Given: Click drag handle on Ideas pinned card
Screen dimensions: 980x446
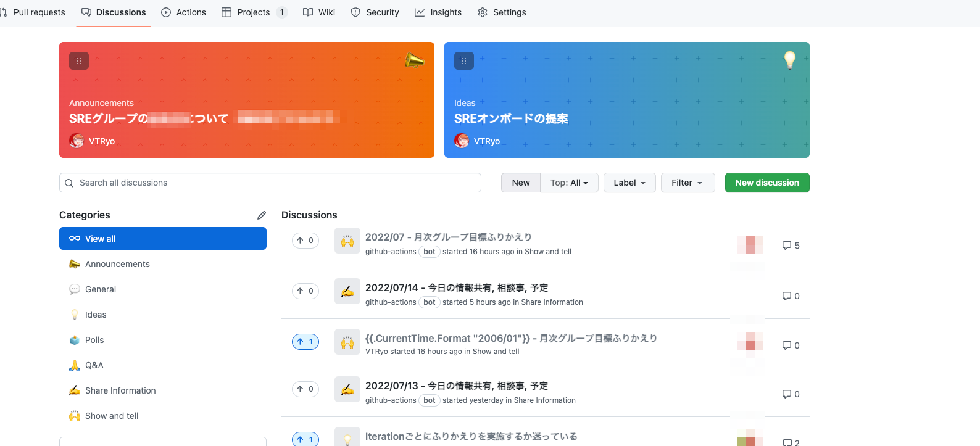Looking at the screenshot, I should [x=464, y=61].
